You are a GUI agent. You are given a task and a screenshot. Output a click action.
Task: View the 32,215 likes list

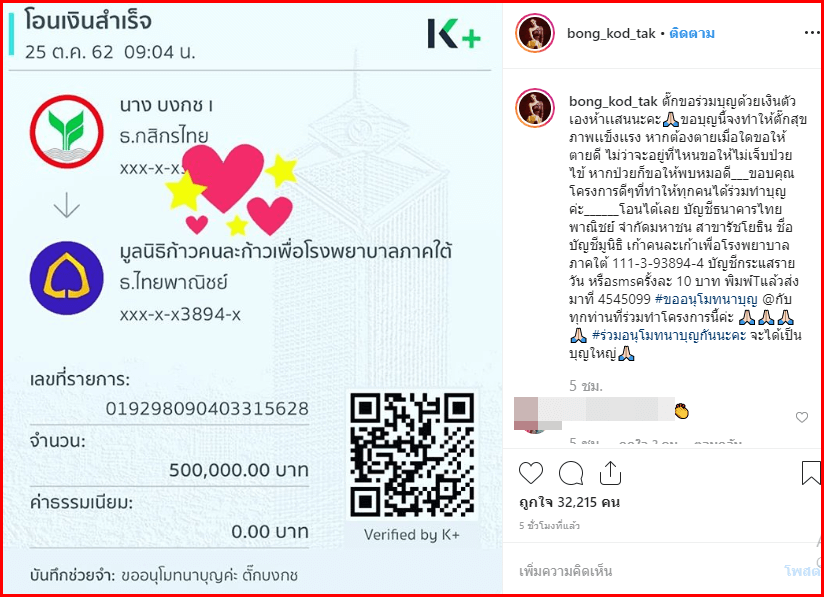[x=569, y=502]
